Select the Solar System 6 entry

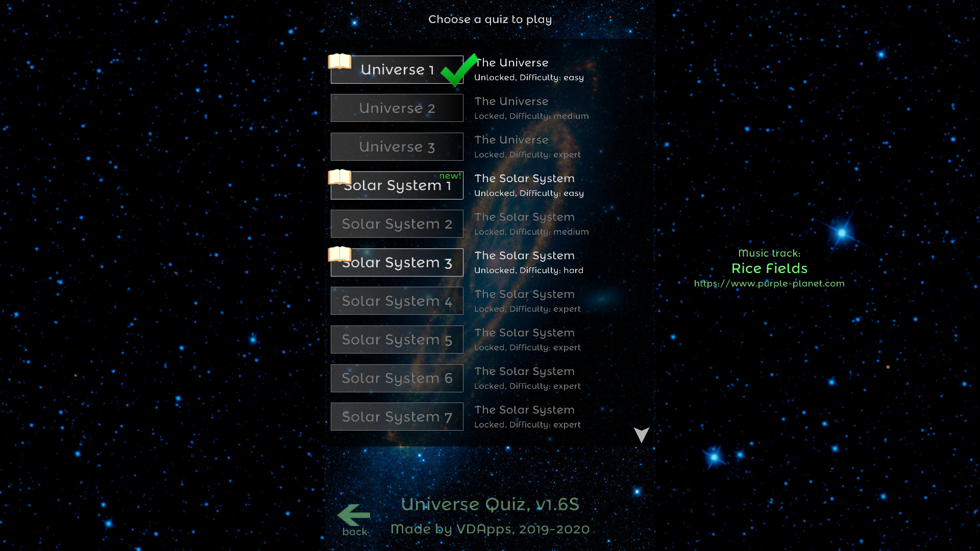click(397, 378)
